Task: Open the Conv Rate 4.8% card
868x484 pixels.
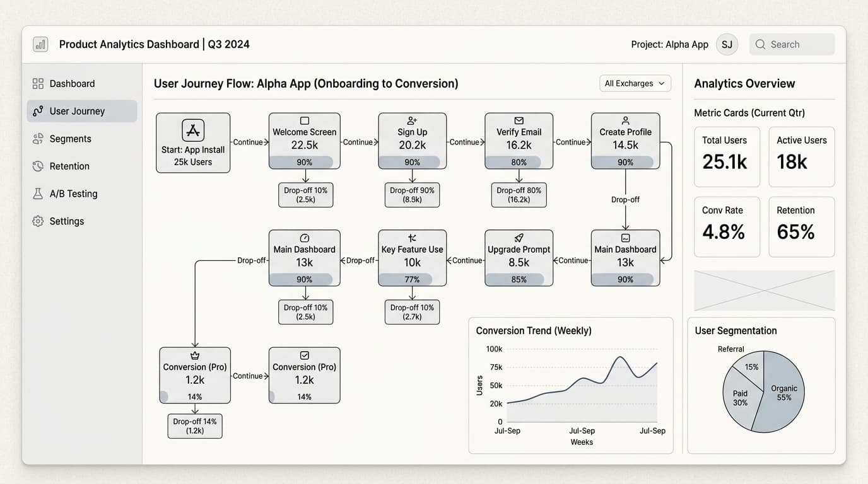Action: coord(727,227)
